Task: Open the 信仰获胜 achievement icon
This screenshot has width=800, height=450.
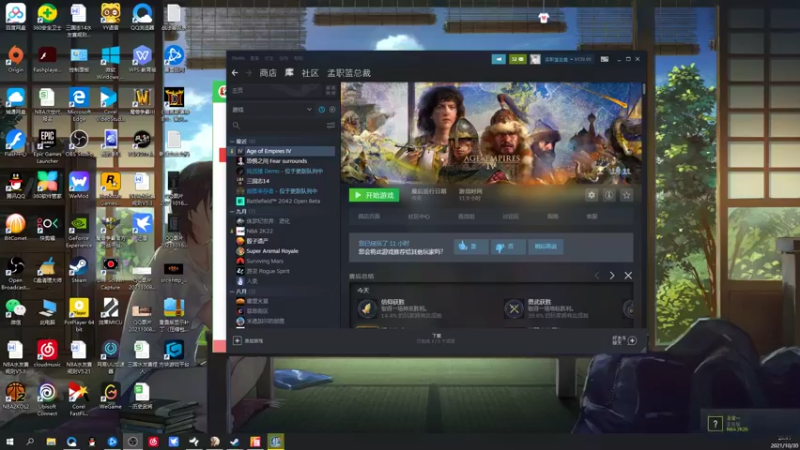Action: pyautogui.click(x=366, y=309)
